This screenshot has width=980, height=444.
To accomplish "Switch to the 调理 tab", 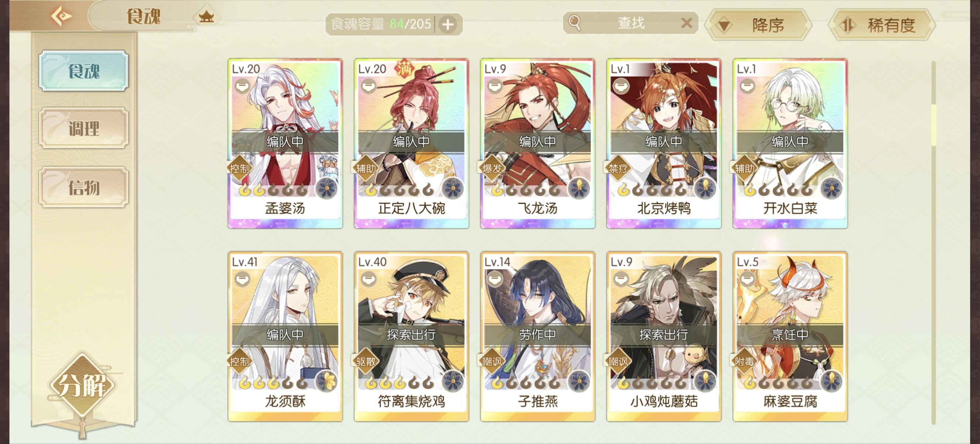I will point(84,128).
